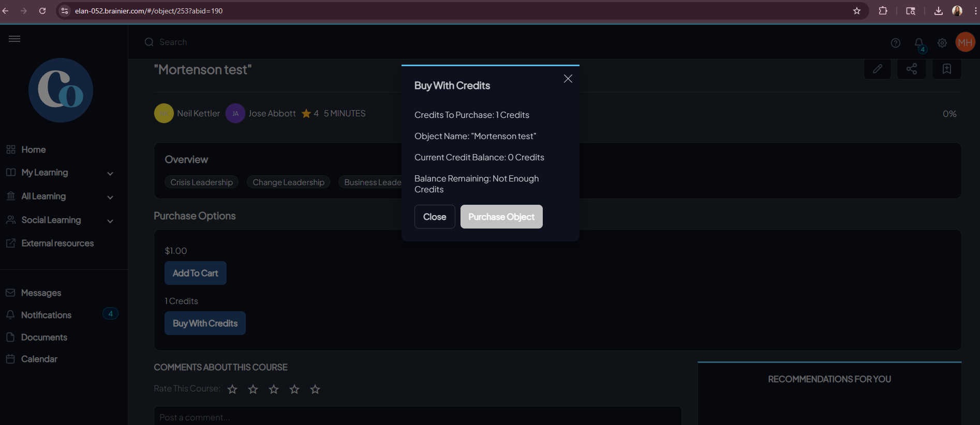Click Jose Abbott author name

[x=272, y=113]
